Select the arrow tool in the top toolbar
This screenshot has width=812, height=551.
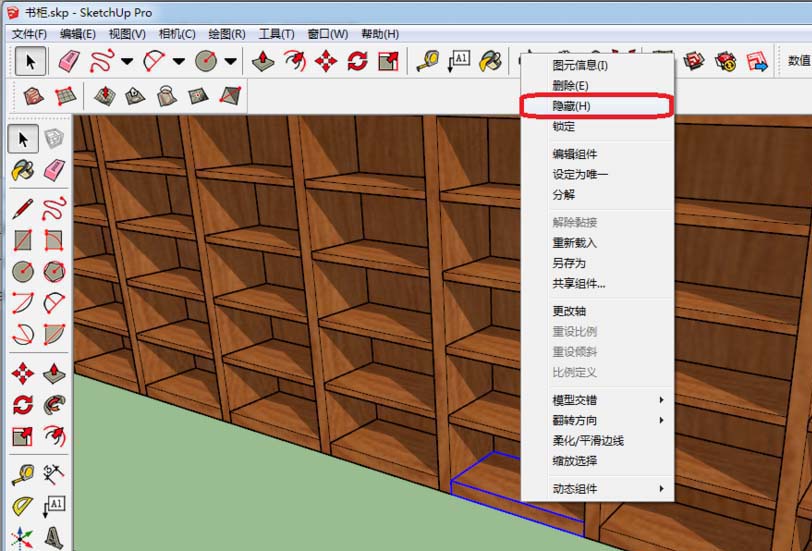[x=30, y=62]
